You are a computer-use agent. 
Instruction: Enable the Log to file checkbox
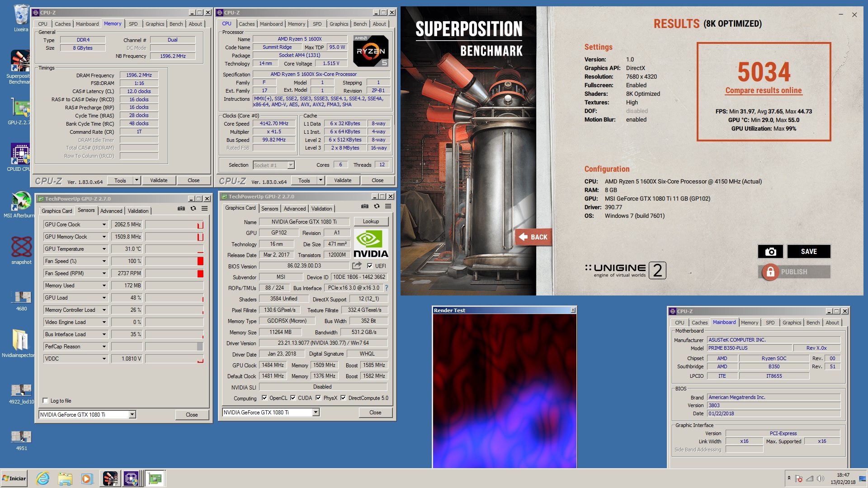(x=45, y=401)
